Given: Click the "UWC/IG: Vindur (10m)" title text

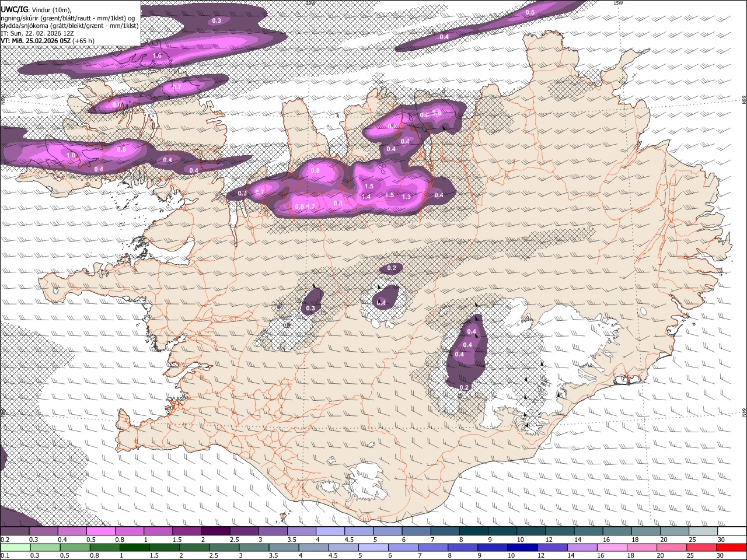Looking at the screenshot, I should point(36,10).
